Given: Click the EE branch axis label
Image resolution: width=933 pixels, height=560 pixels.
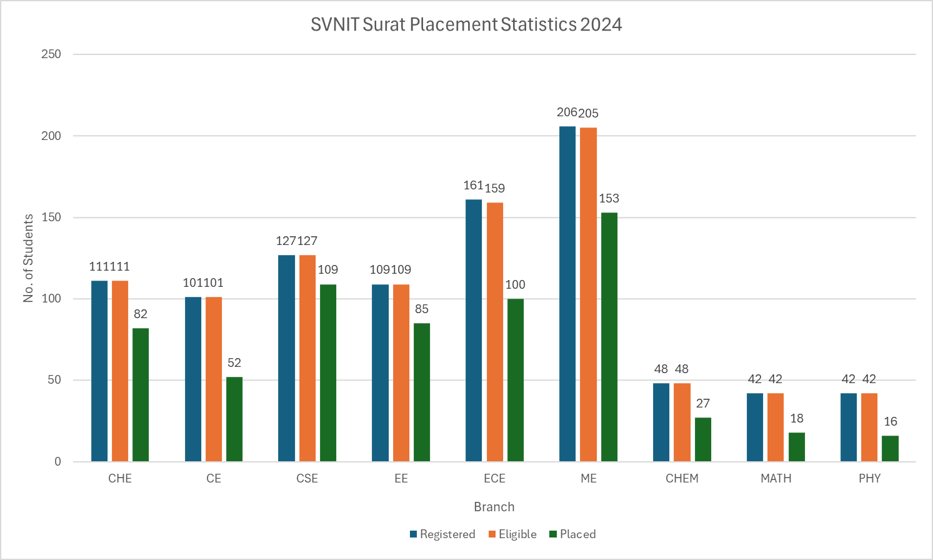Looking at the screenshot, I should point(401,478).
